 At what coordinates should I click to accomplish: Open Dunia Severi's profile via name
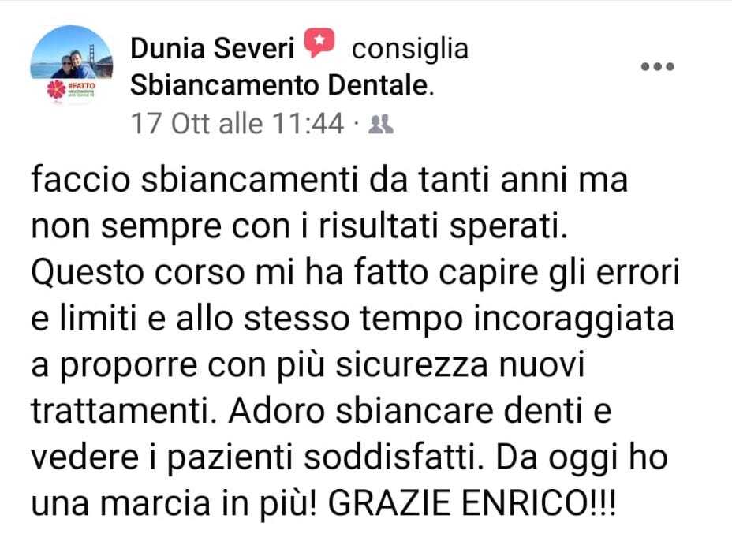212,49
